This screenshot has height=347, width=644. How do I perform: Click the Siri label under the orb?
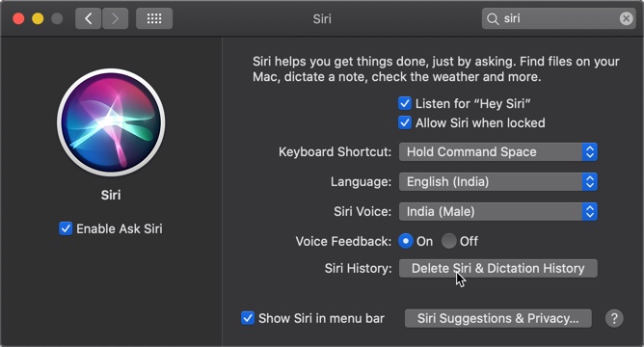111,195
